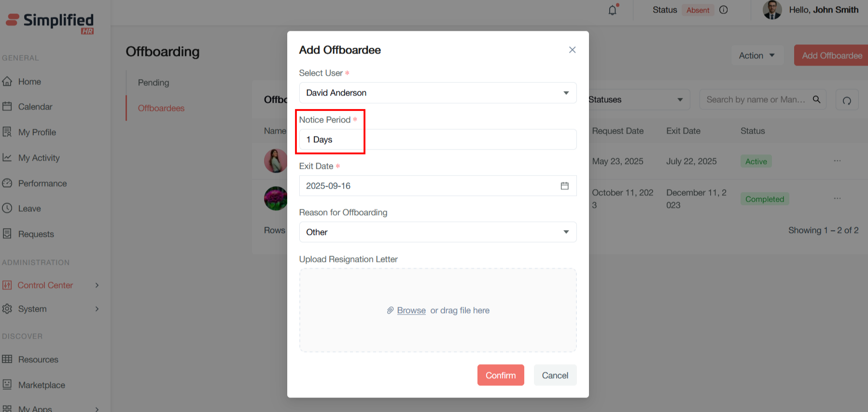The image size is (868, 412).
Task: Click the search magnifier icon
Action: click(x=816, y=99)
